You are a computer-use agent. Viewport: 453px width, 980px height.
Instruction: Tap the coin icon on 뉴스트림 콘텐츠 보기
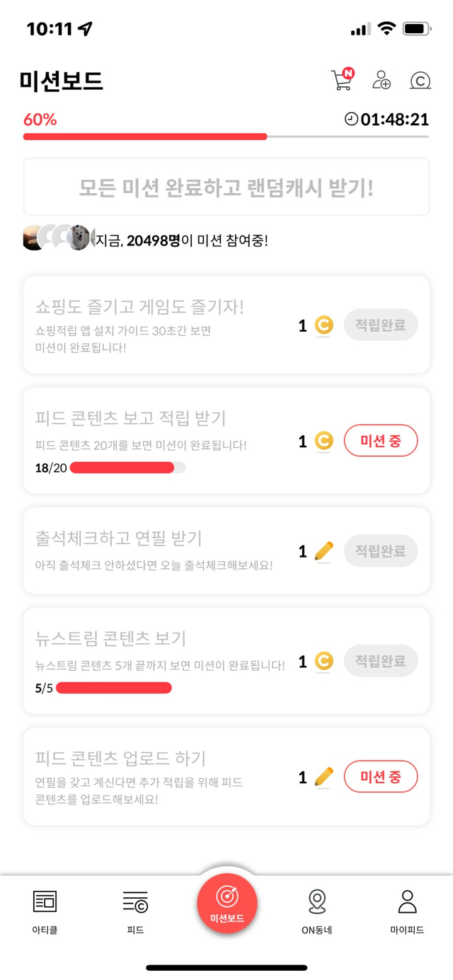[x=323, y=662]
